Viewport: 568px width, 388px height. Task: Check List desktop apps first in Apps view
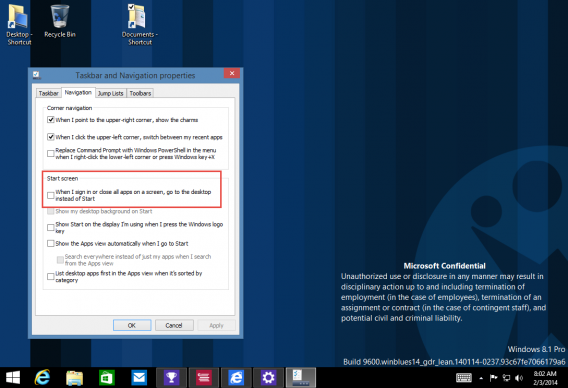51,277
